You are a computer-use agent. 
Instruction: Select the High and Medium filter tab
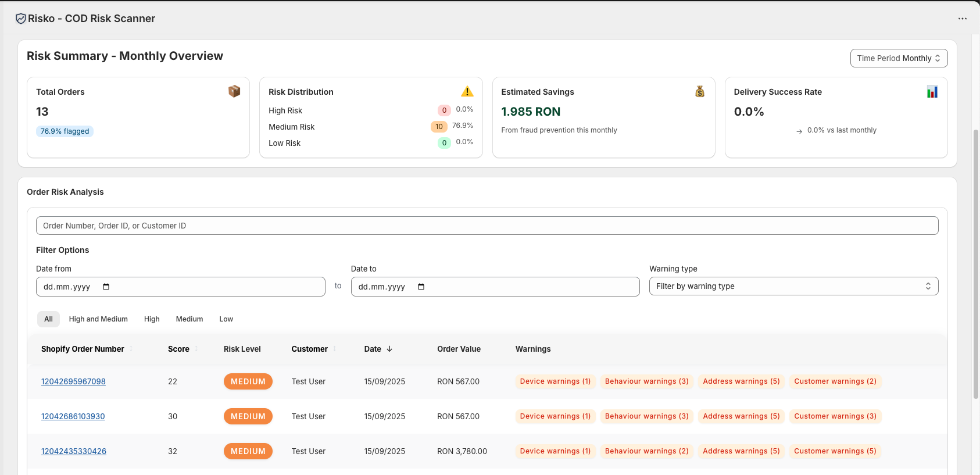pos(98,319)
